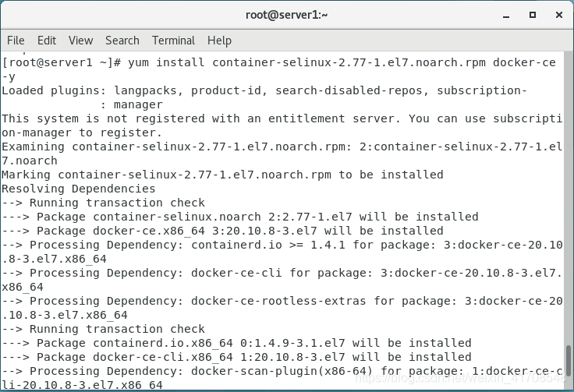Click the empty scrollbar track above the thumb
The height and width of the screenshot is (392, 574).
click(x=569, y=197)
